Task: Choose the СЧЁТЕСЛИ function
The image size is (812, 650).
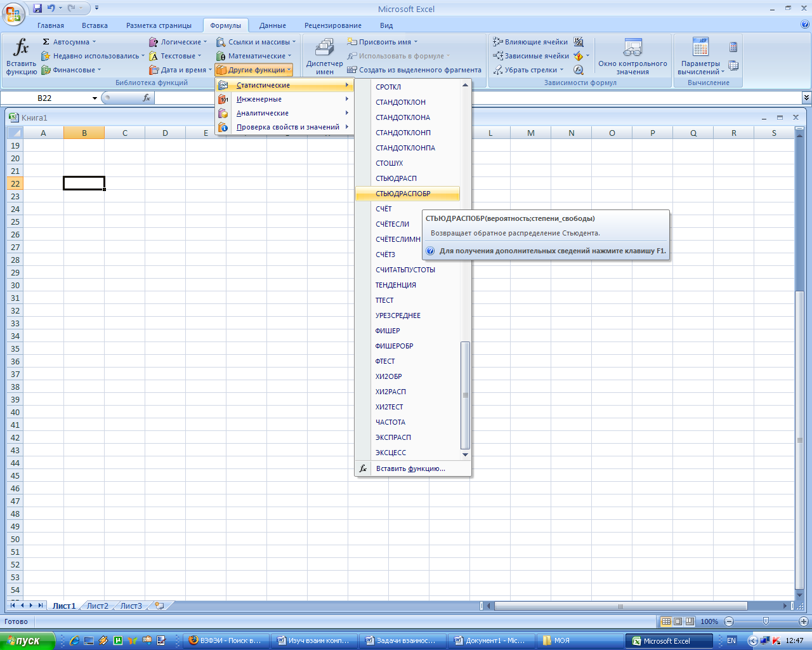Action: (x=407, y=224)
